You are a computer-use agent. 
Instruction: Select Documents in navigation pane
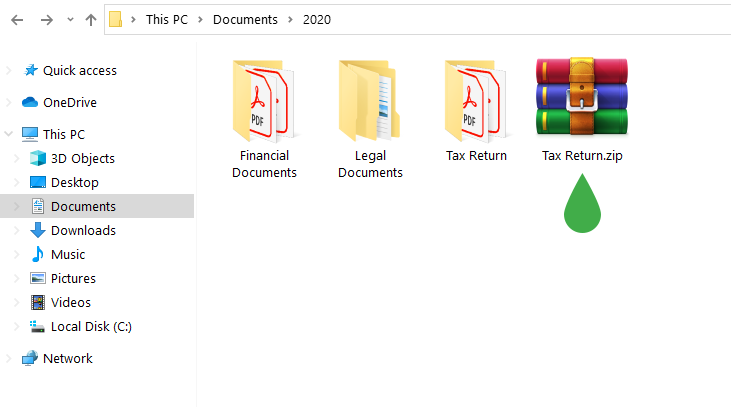coord(83,207)
